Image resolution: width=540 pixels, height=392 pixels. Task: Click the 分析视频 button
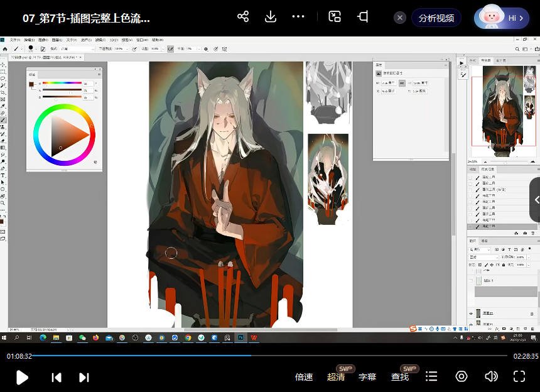pyautogui.click(x=437, y=18)
